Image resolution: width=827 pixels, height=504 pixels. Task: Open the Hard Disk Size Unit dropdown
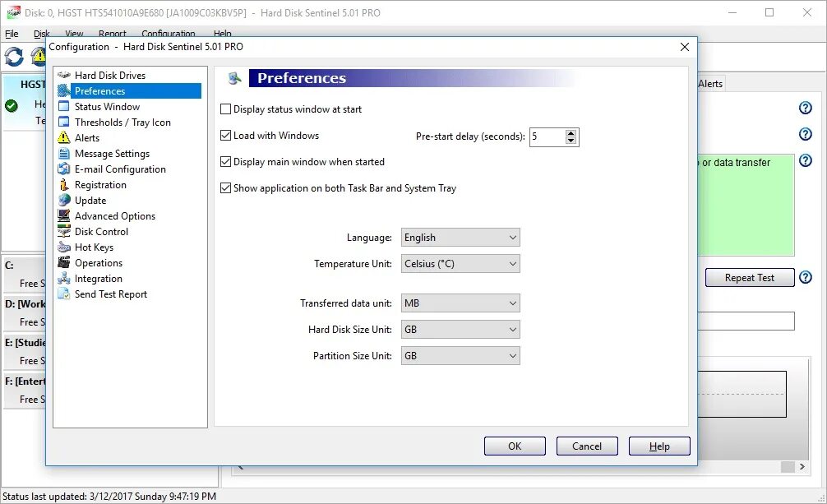pyautogui.click(x=460, y=330)
